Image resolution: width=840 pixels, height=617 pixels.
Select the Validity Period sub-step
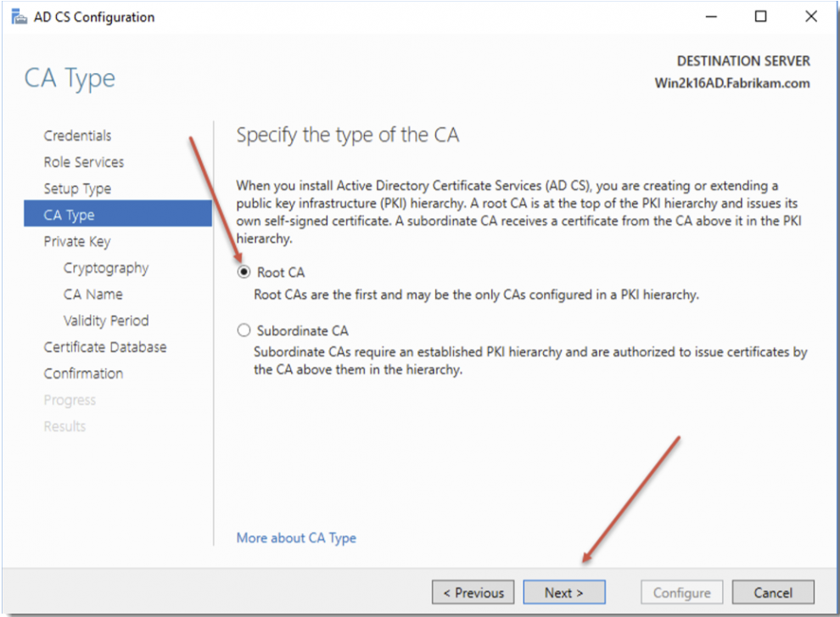pos(106,321)
